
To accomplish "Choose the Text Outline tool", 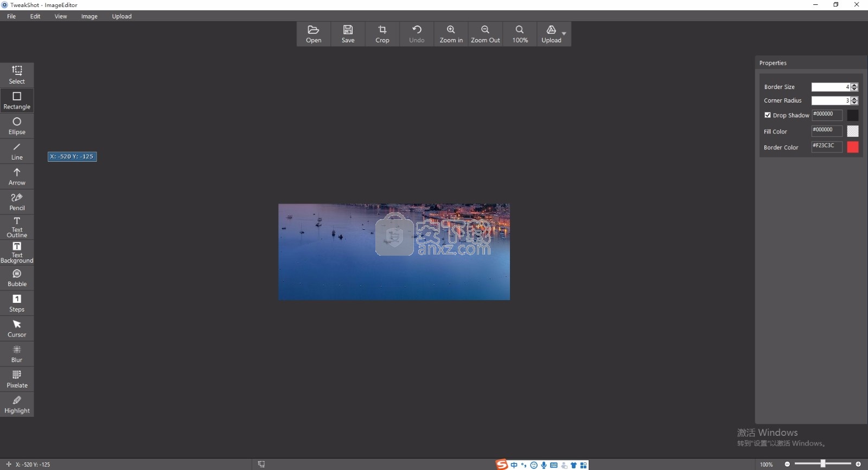I will (17, 227).
